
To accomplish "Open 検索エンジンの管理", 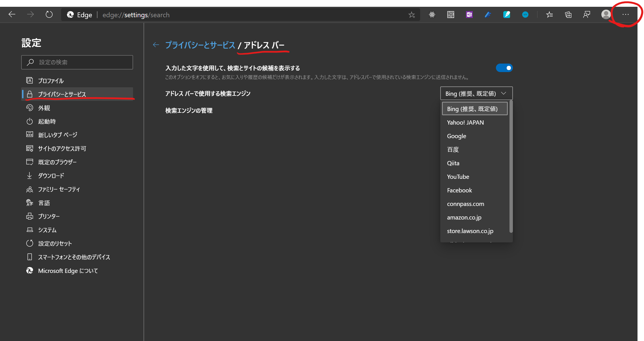I will 189,110.
